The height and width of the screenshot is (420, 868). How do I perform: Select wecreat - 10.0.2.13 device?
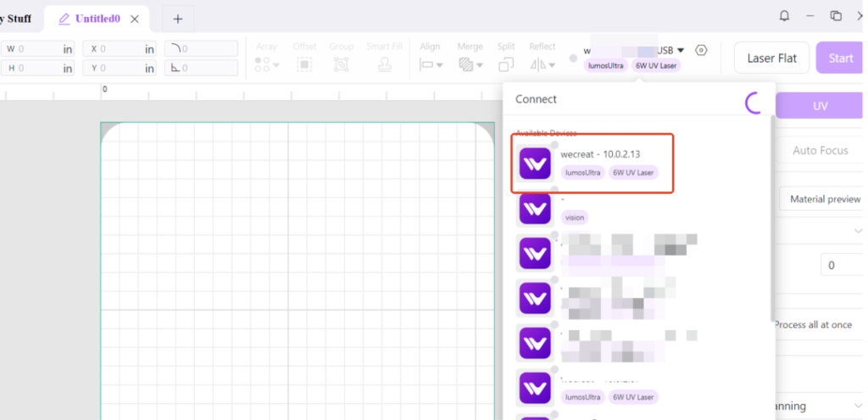[592, 163]
